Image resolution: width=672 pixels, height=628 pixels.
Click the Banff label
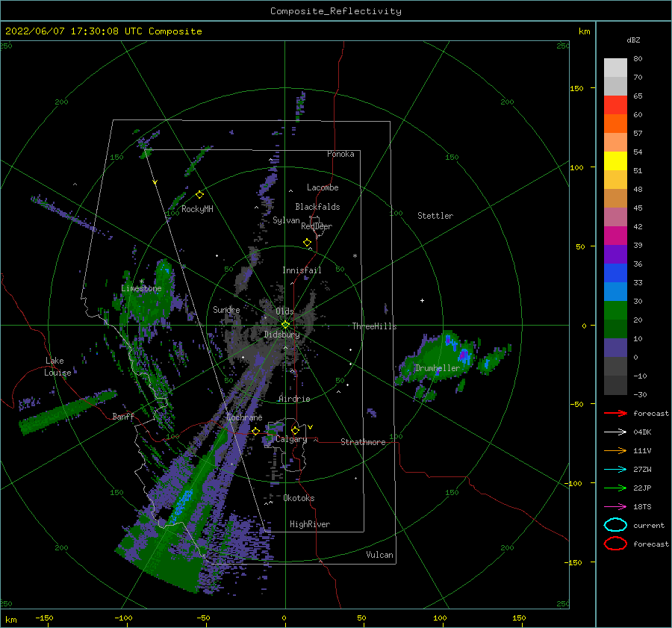tap(123, 416)
